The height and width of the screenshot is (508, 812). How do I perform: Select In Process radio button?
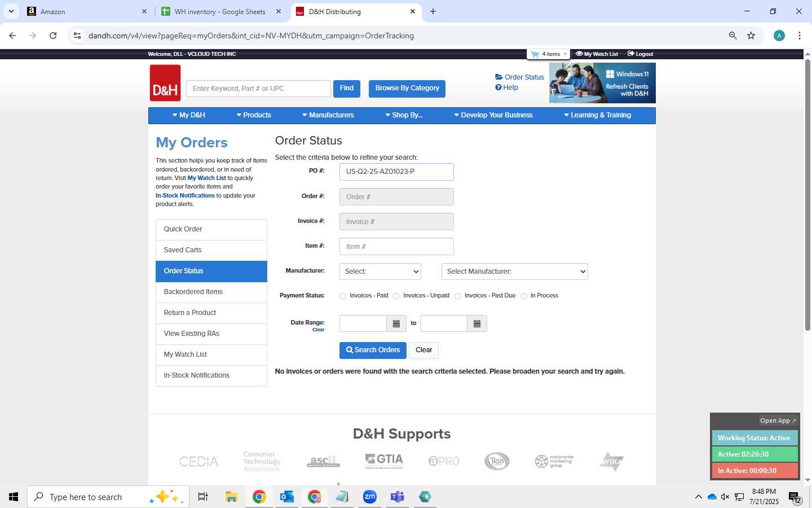[x=524, y=296]
